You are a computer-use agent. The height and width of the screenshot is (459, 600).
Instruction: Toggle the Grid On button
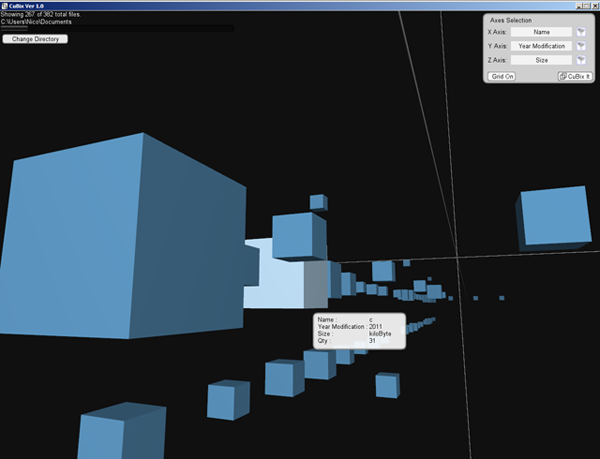[x=502, y=76]
